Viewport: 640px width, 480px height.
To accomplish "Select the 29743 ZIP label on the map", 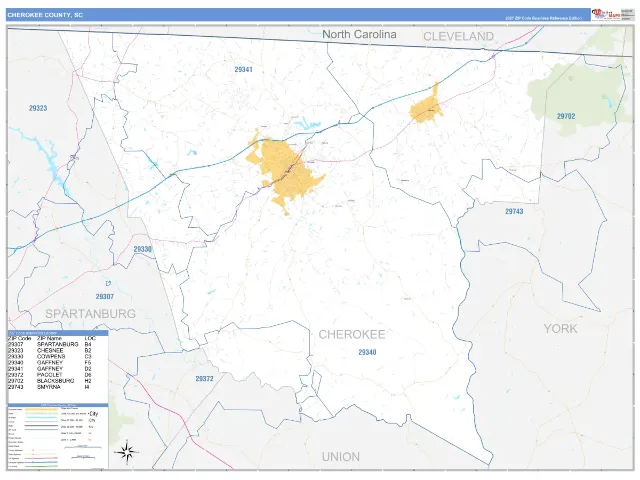I will 514,211.
